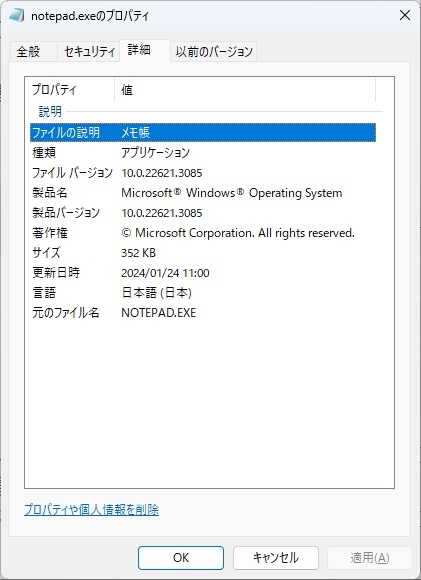Viewport: 421px width, 580px height.
Task: Switch to the 全般 tab
Action: [28, 51]
